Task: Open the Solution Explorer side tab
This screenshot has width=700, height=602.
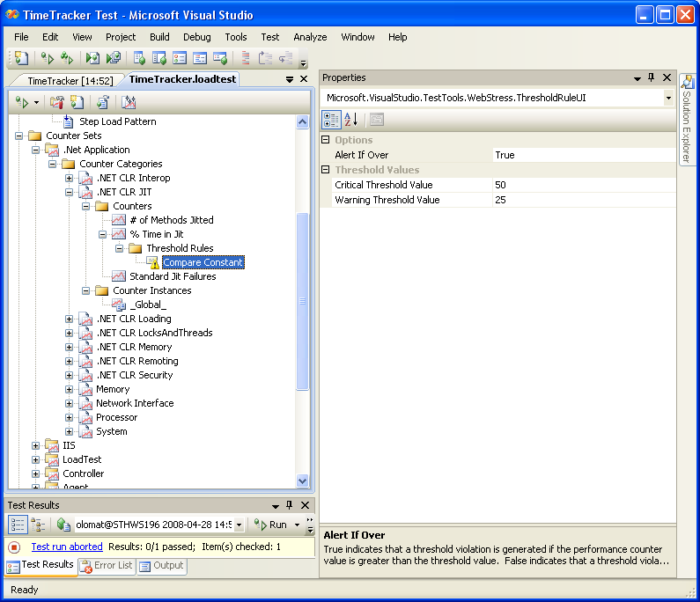Action: (x=687, y=120)
